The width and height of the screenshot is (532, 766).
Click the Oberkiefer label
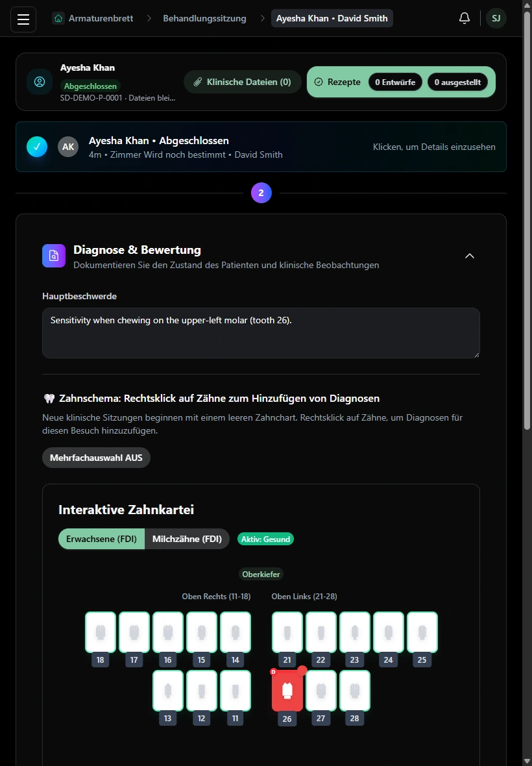coord(261,574)
